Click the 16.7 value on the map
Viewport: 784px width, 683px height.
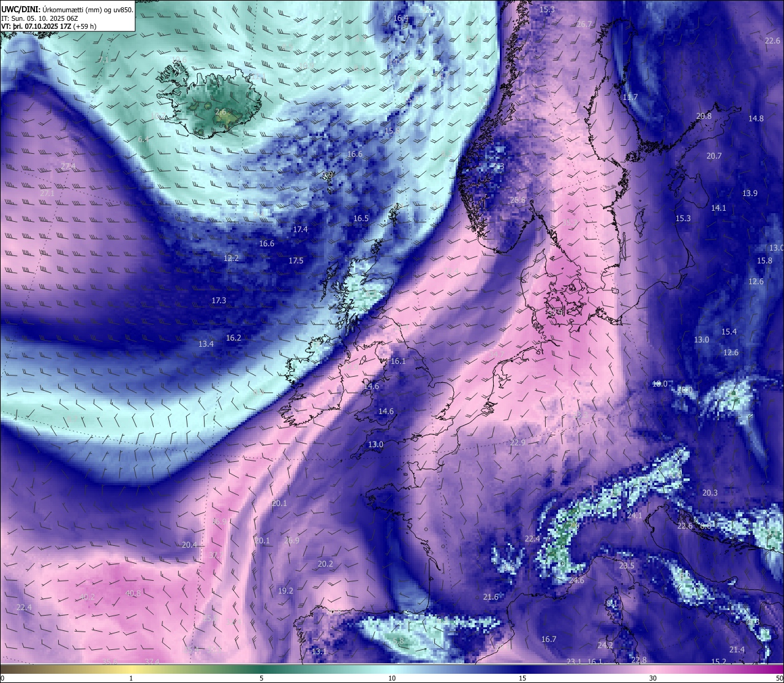coord(549,640)
